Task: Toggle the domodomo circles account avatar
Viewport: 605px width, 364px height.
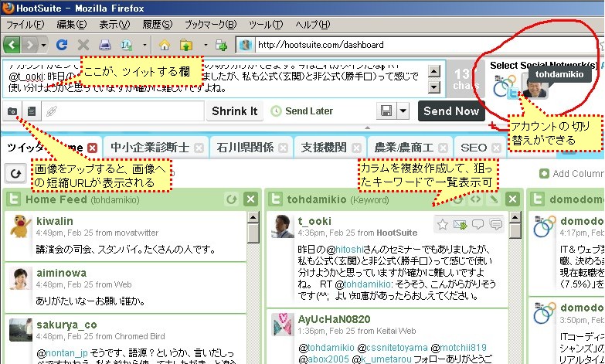Action: (x=506, y=87)
